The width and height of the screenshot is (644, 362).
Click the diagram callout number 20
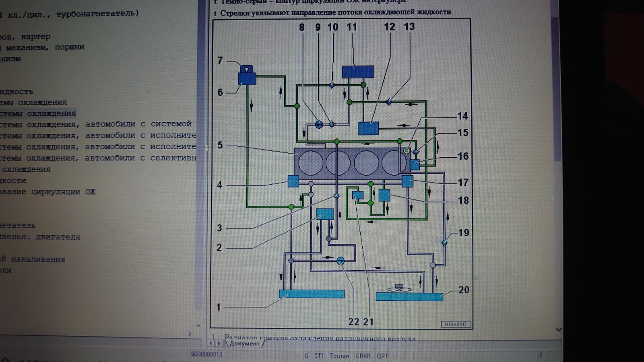[x=464, y=290]
